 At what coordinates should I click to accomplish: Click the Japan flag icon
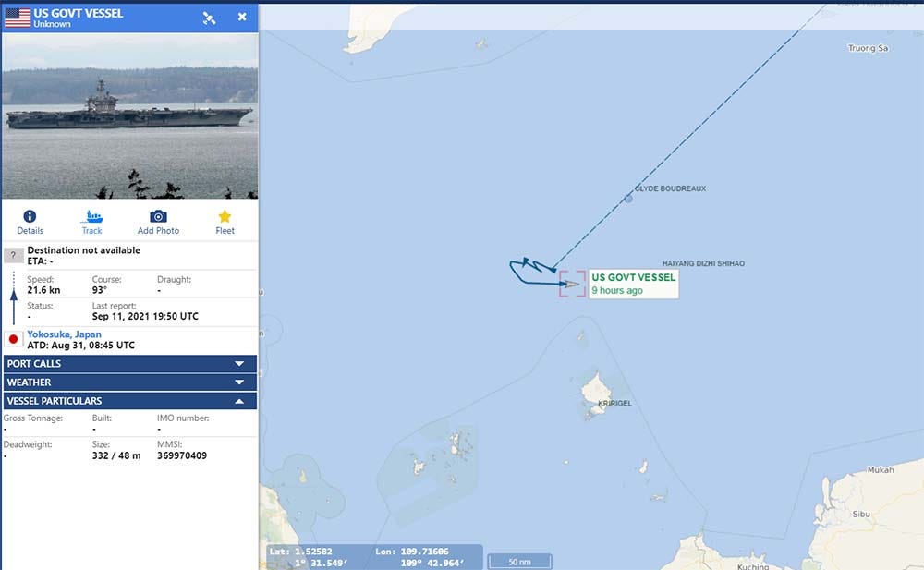pos(13,339)
